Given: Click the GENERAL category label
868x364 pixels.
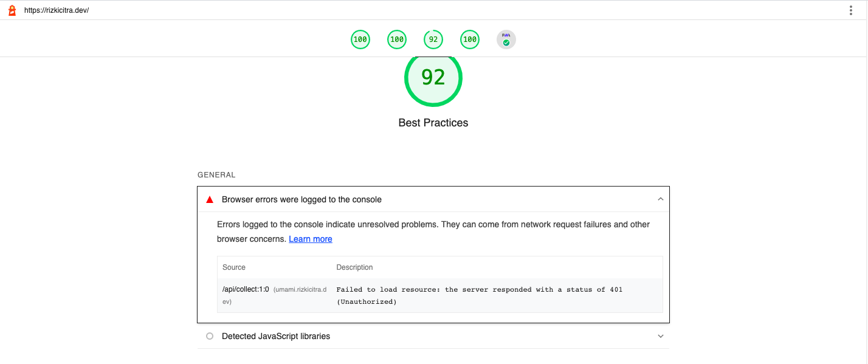Looking at the screenshot, I should [x=217, y=174].
